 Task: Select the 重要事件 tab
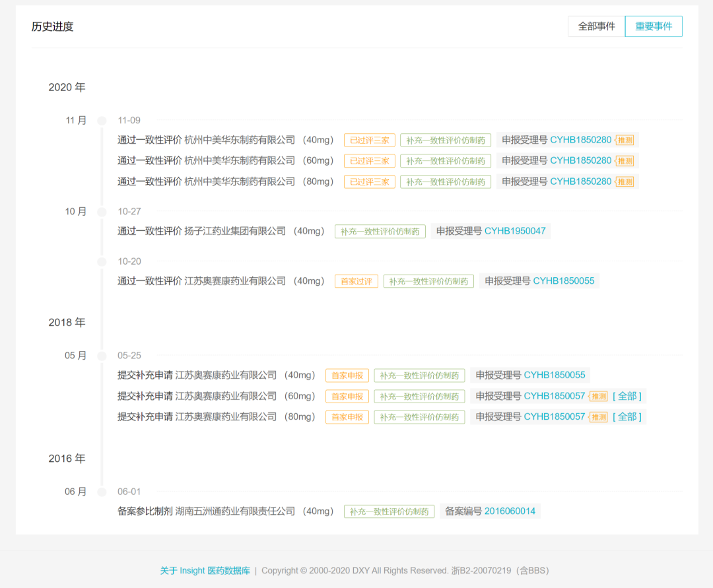click(654, 26)
